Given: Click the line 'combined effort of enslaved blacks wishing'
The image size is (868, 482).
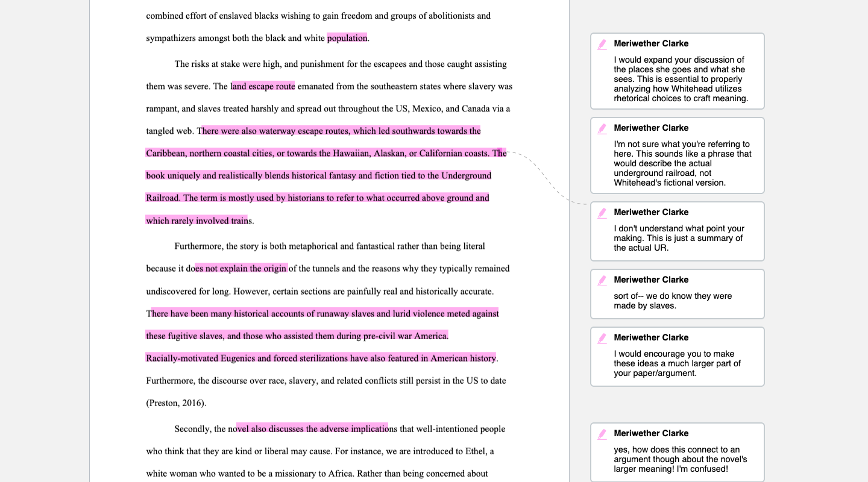Looking at the screenshot, I should tap(318, 16).
